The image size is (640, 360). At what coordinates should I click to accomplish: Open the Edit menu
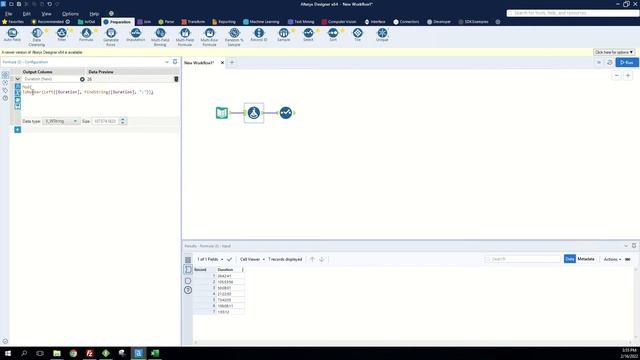point(27,13)
